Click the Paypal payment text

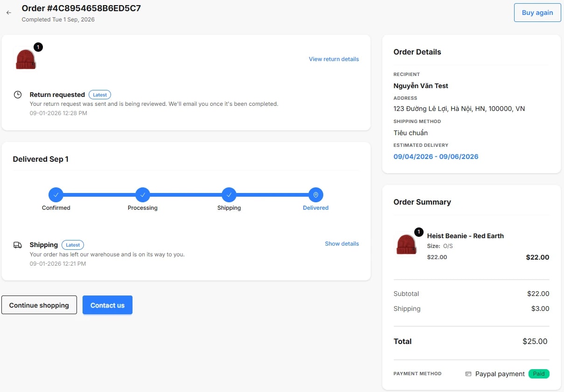(500, 374)
